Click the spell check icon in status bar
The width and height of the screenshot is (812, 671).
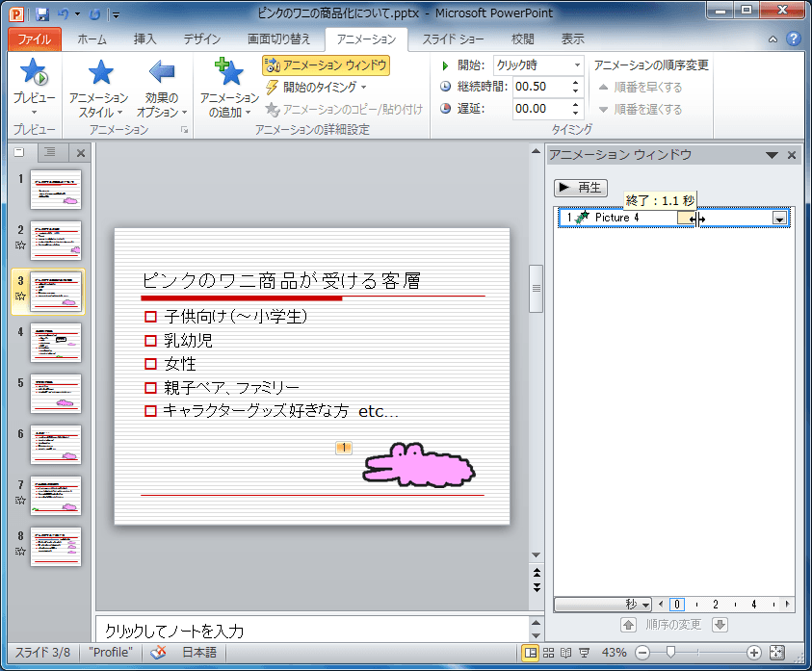coord(158,653)
